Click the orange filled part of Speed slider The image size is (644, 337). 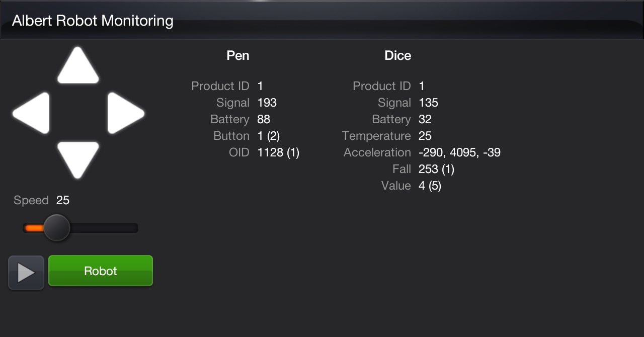coord(34,228)
